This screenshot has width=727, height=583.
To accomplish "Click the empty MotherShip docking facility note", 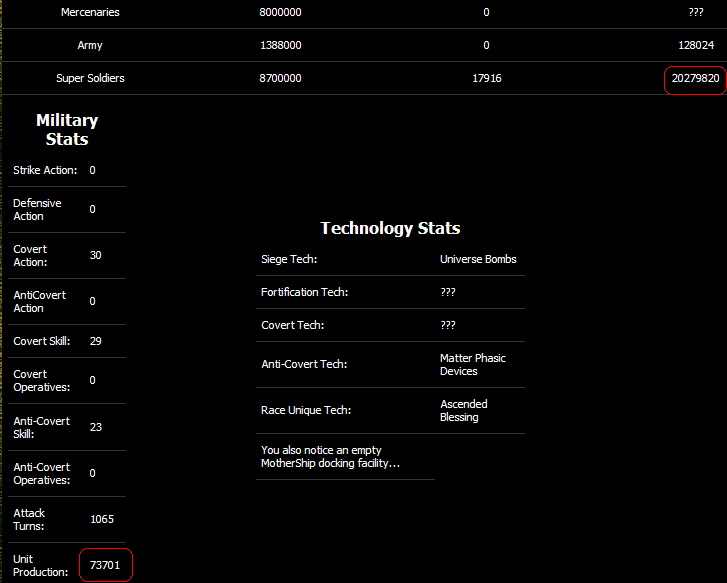I will click(330, 456).
